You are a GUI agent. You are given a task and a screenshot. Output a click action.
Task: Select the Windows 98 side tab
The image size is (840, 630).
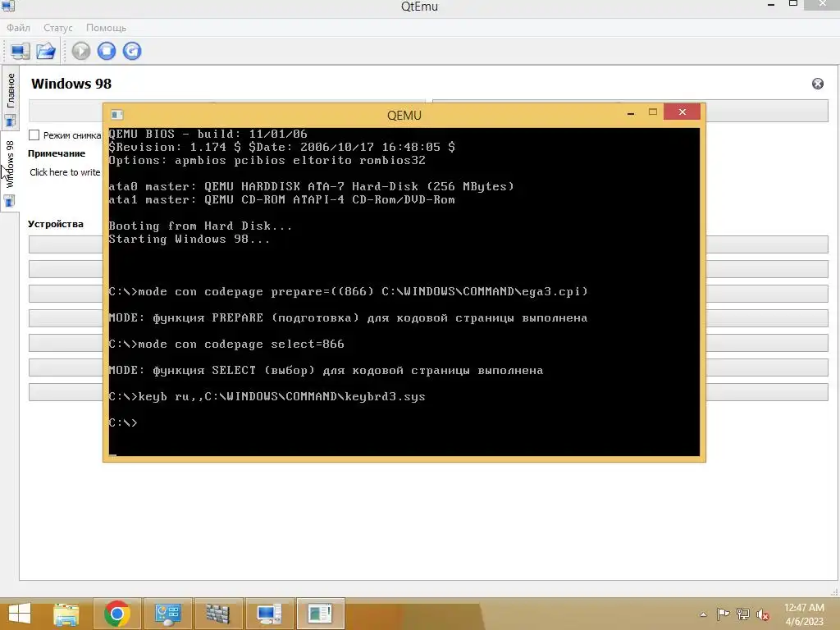[10, 172]
